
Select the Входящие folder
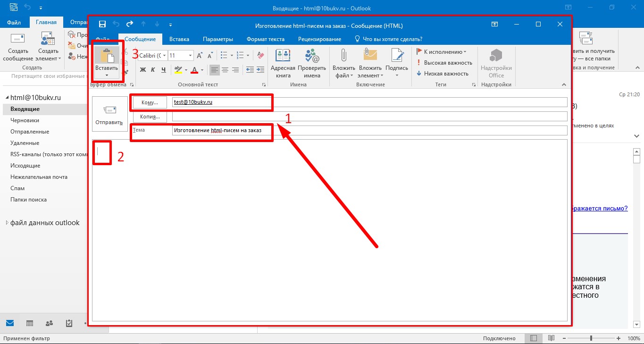click(x=45, y=109)
